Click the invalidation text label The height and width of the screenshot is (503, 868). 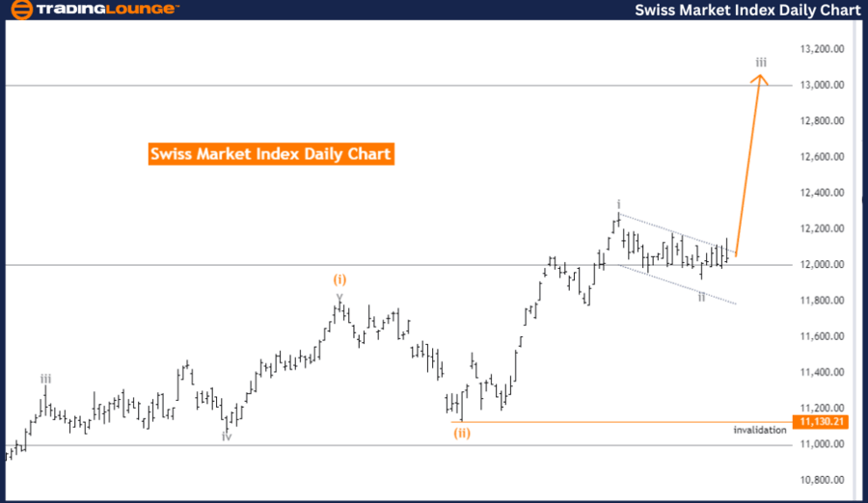759,430
